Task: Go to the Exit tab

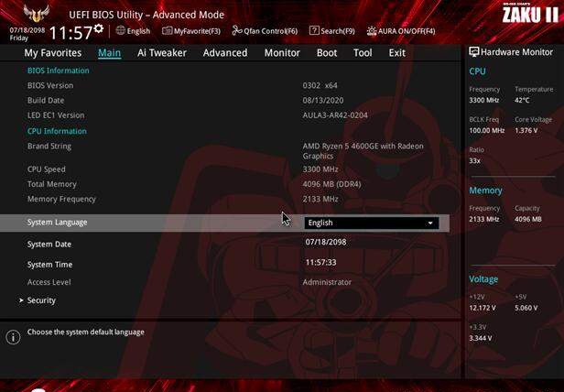Action: coord(396,53)
